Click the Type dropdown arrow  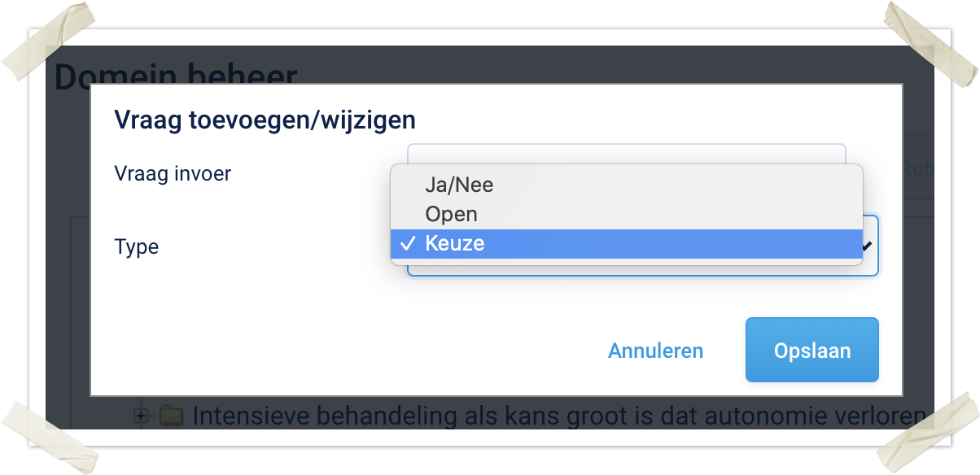coord(868,246)
